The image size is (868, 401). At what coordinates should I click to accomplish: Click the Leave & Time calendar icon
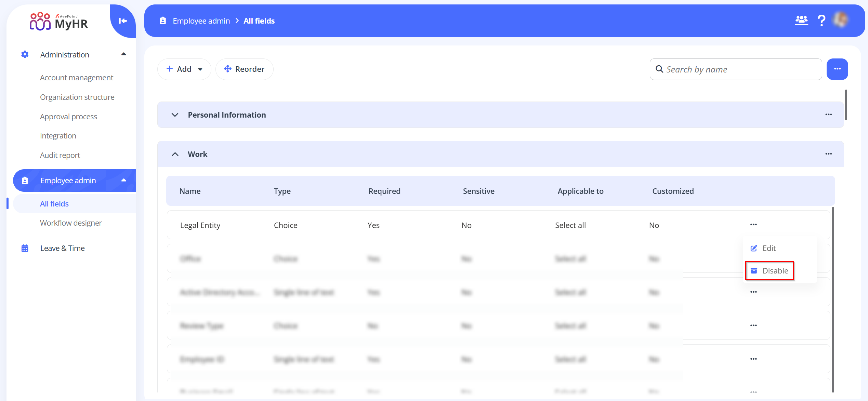25,248
